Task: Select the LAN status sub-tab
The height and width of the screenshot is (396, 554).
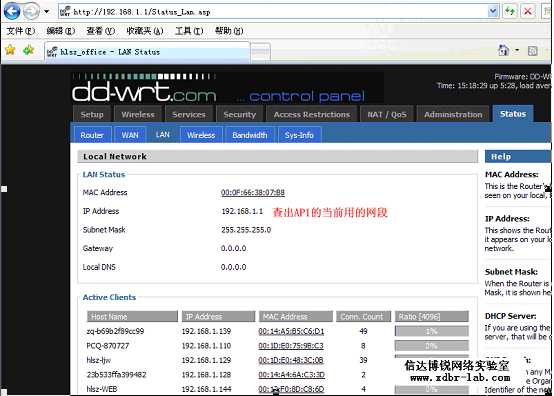Action: point(163,135)
